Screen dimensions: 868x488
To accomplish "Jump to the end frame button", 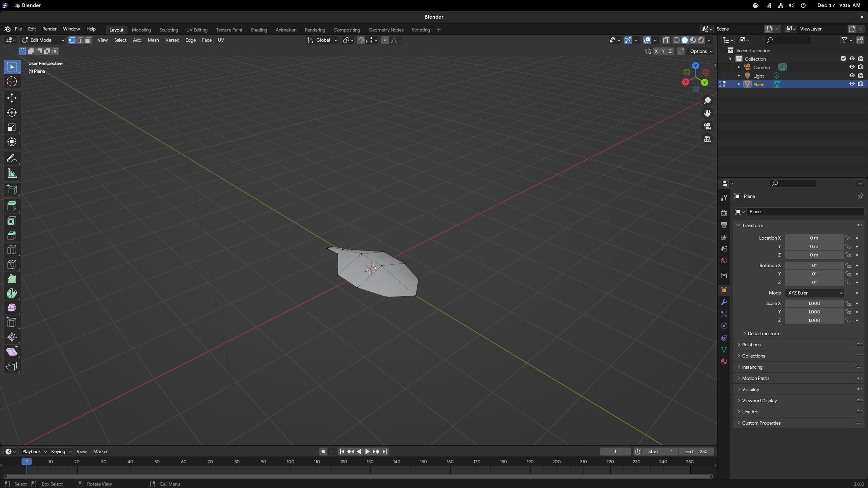I will [384, 451].
